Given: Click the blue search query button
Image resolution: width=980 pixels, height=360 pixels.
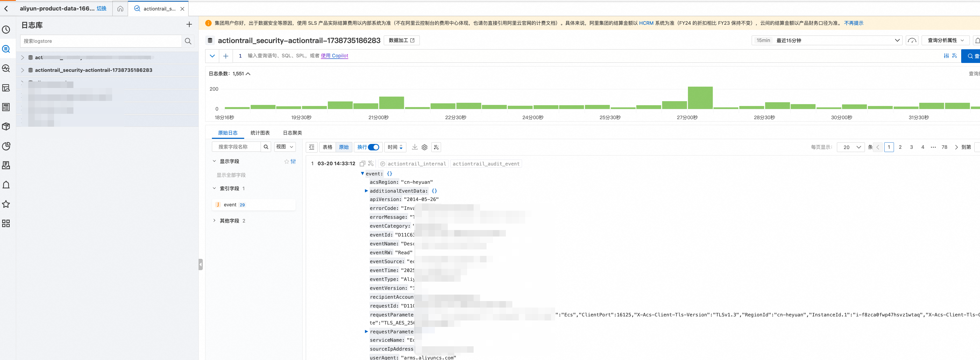Looking at the screenshot, I should tap(971, 56).
